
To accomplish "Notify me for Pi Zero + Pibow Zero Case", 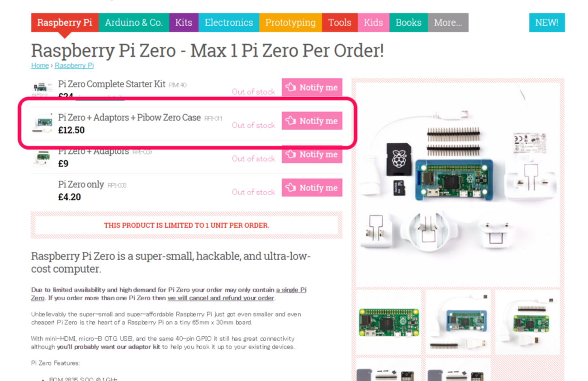I will (312, 121).
